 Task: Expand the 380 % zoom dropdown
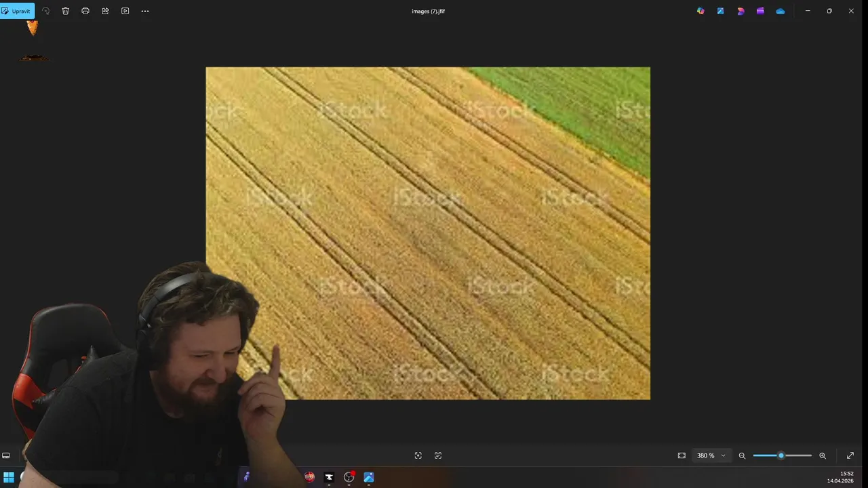pyautogui.click(x=711, y=455)
